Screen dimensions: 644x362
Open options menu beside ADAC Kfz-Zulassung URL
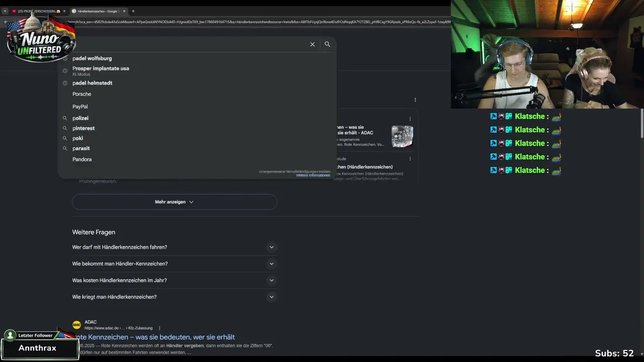(x=159, y=328)
